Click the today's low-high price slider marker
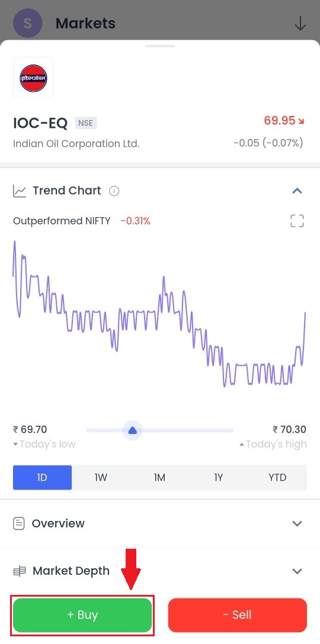Viewport: 320px width, 644px height. [132, 431]
